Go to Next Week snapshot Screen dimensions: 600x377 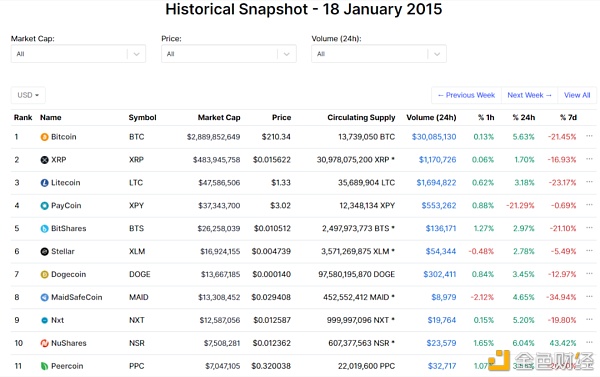(x=529, y=95)
